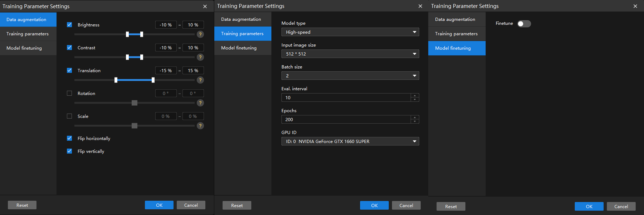Open the Contrast help icon
644x215 pixels.
click(x=200, y=57)
